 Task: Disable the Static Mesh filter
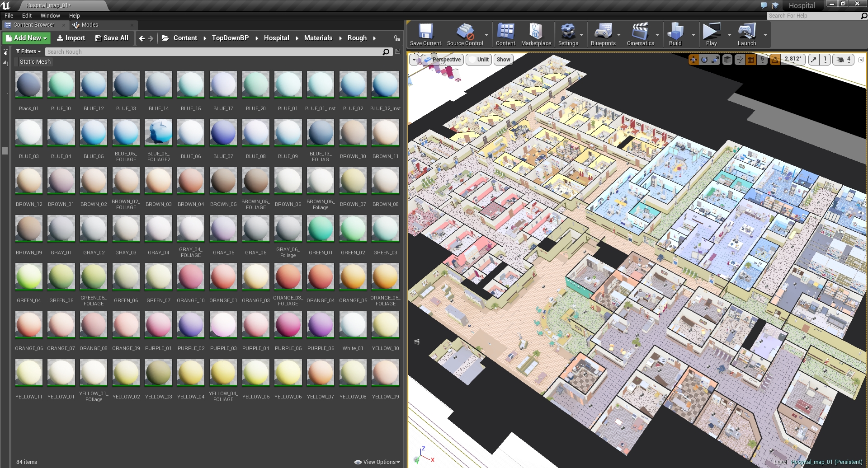(35, 61)
